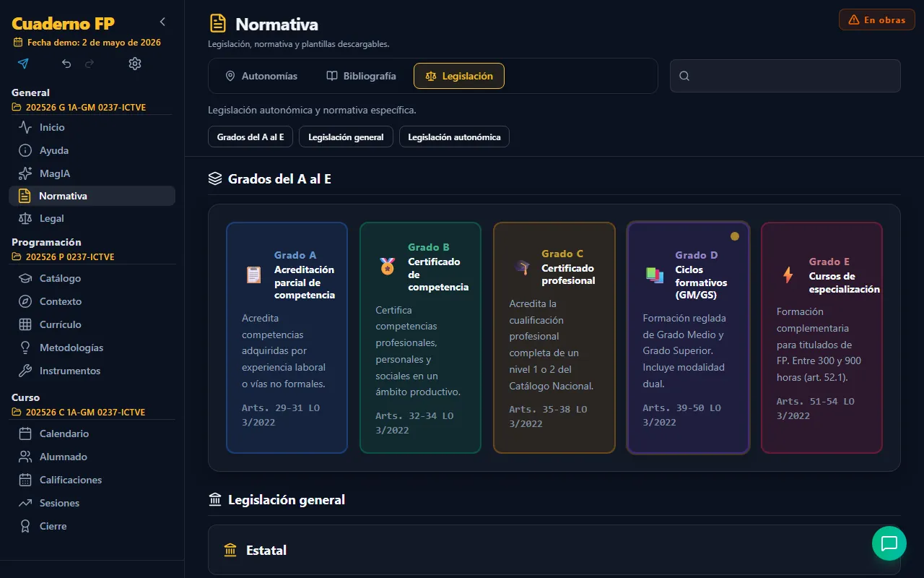Collapse the sidebar with the chevron arrow
Image resolution: width=924 pixels, height=578 pixels.
162,22
